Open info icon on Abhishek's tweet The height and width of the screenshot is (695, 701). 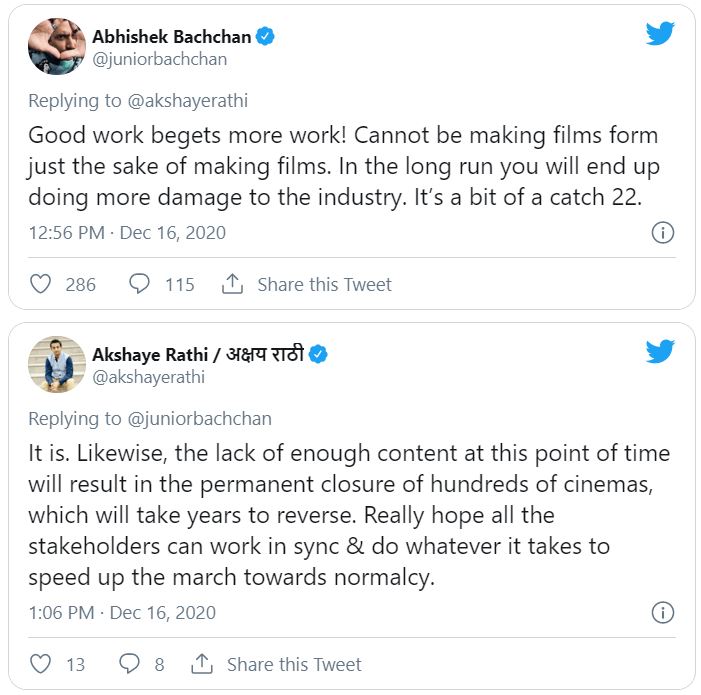[661, 233]
